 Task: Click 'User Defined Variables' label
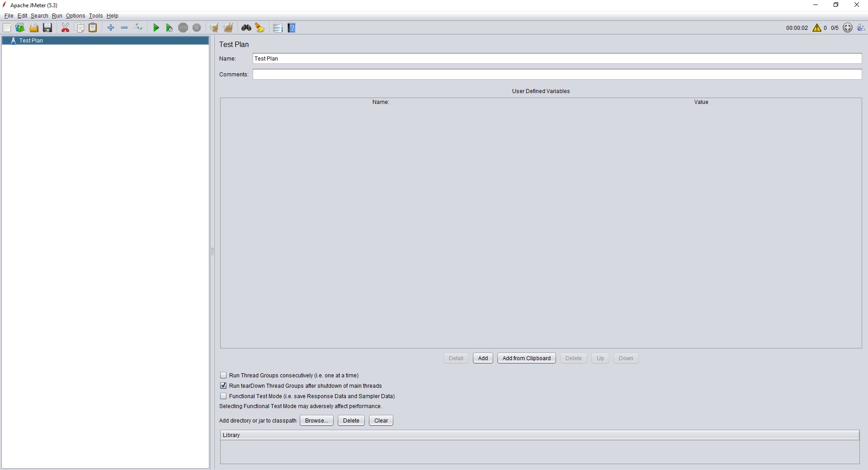coord(541,91)
